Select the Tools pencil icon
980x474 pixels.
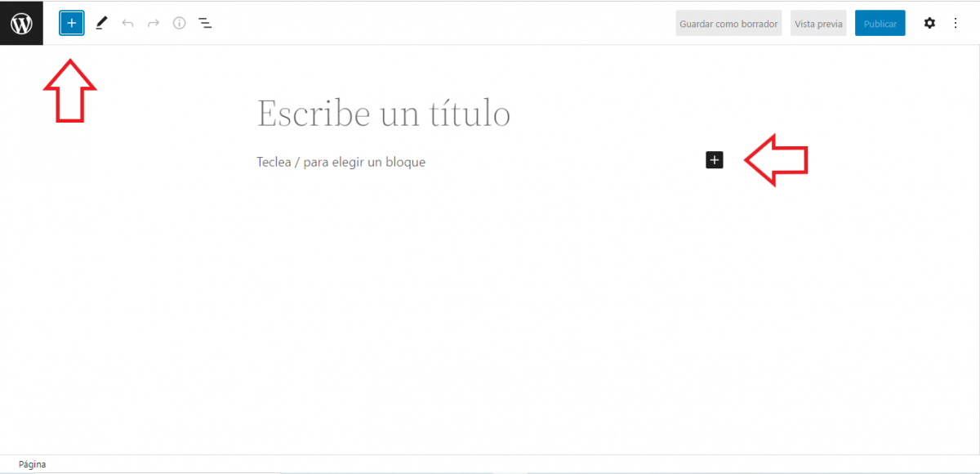click(x=101, y=24)
